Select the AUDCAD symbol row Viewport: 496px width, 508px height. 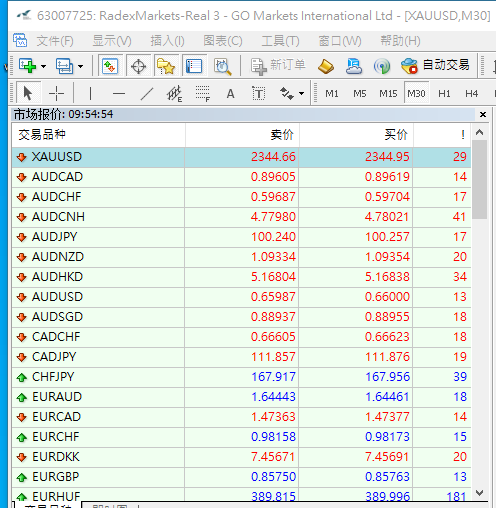(x=241, y=177)
